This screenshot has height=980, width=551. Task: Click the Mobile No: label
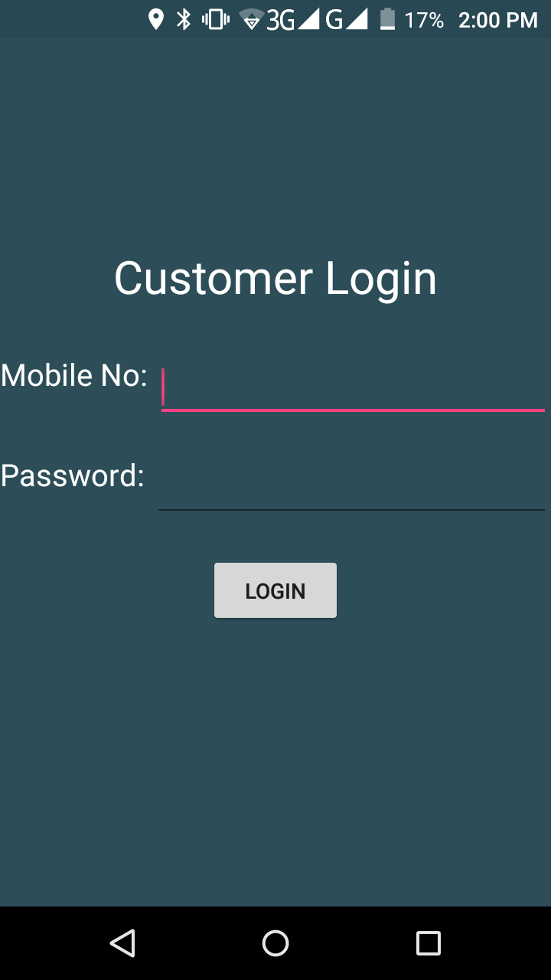pyautogui.click(x=74, y=375)
